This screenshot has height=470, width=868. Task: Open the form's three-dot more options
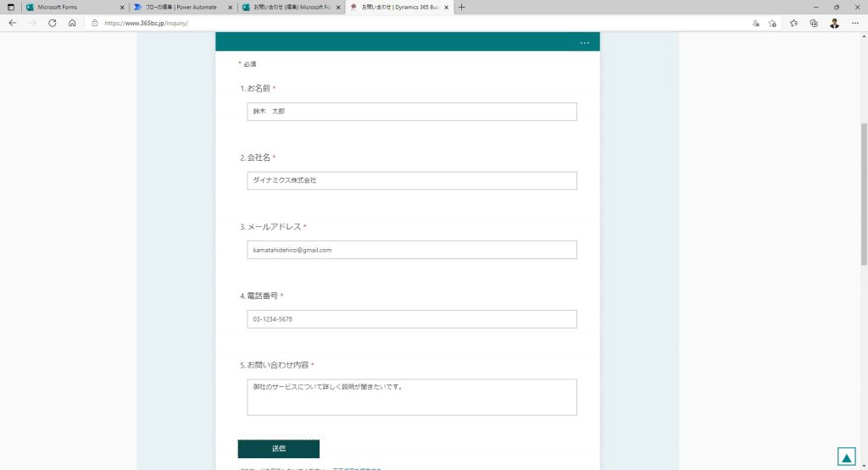[584, 43]
